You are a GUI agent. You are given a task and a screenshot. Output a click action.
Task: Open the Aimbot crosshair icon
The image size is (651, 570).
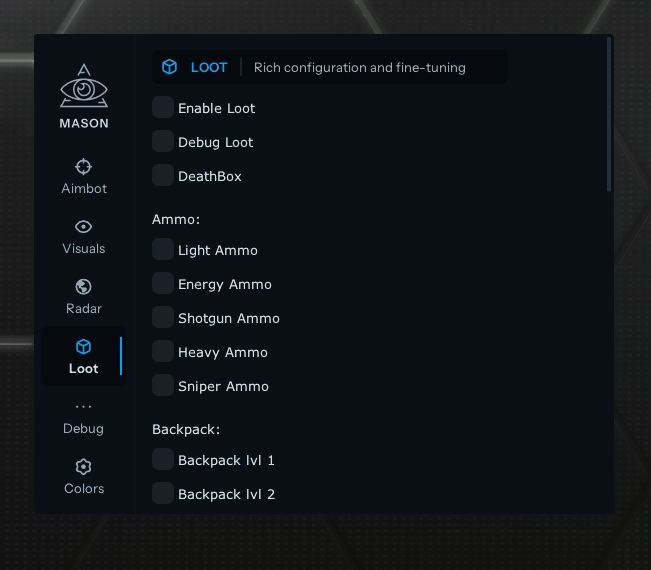[x=83, y=166]
